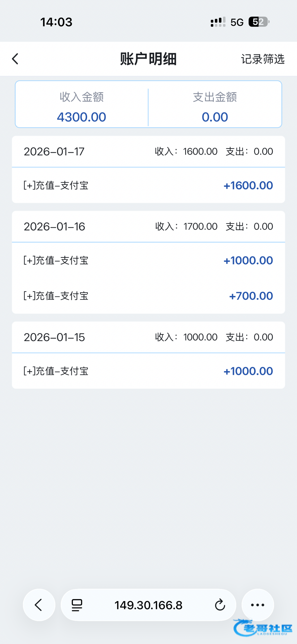Viewport: 297px width, 644px height.
Task: Open the +1600.00 充值-支付宝 record
Action: pos(148,185)
